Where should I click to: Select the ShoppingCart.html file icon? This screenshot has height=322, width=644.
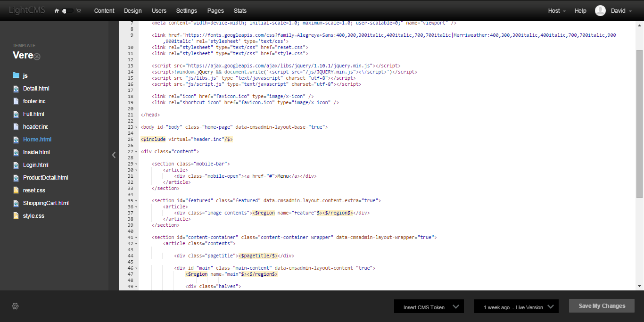(16, 203)
